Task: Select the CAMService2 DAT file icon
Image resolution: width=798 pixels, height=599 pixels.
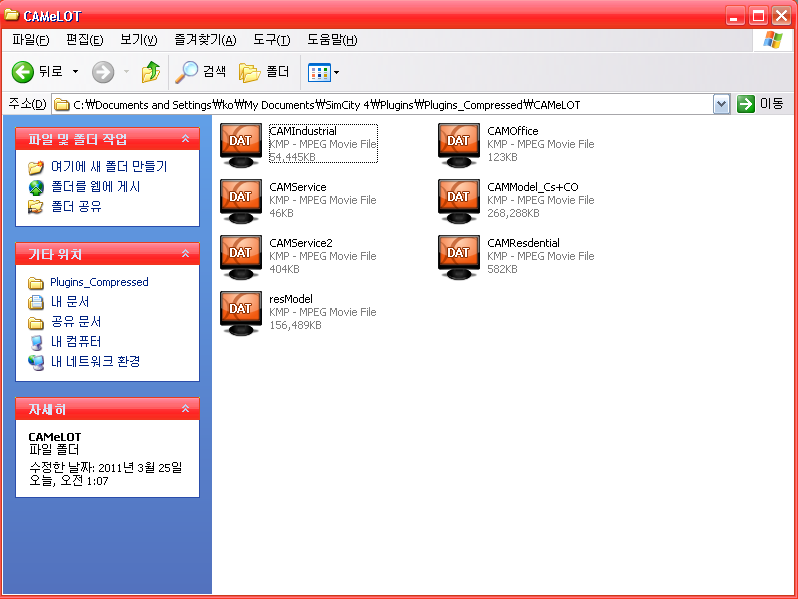Action: 241,257
